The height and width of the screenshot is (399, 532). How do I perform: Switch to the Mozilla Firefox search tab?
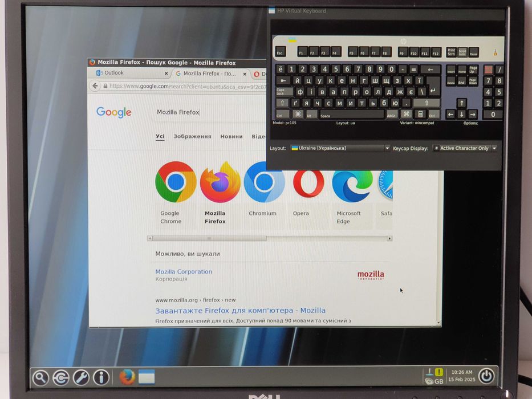211,74
